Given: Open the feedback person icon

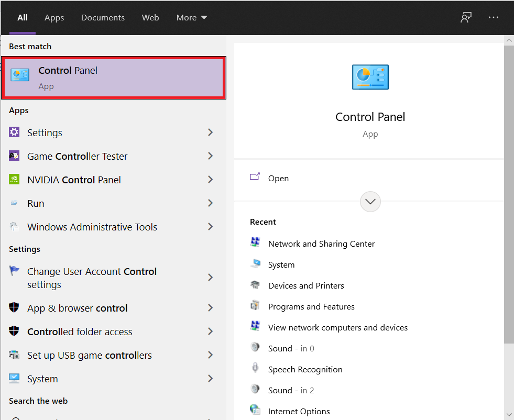Looking at the screenshot, I should (466, 17).
